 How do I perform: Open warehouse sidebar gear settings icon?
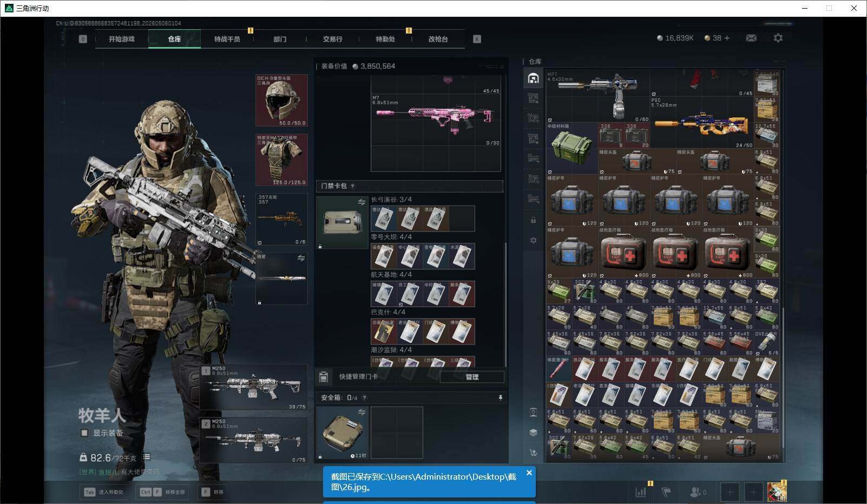tap(533, 240)
